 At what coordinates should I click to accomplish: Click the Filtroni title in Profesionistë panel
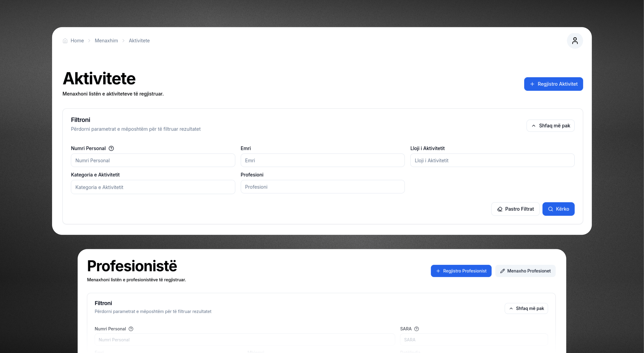(x=103, y=303)
